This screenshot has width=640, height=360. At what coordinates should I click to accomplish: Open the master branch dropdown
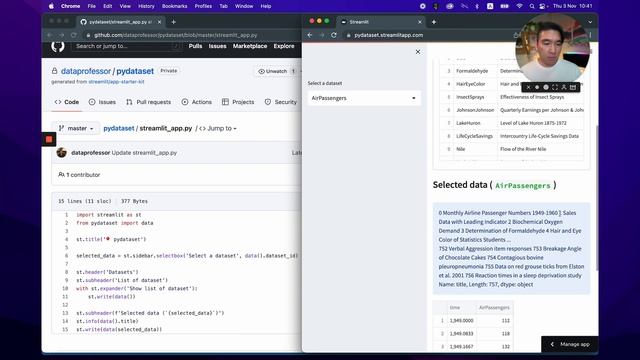(76, 128)
